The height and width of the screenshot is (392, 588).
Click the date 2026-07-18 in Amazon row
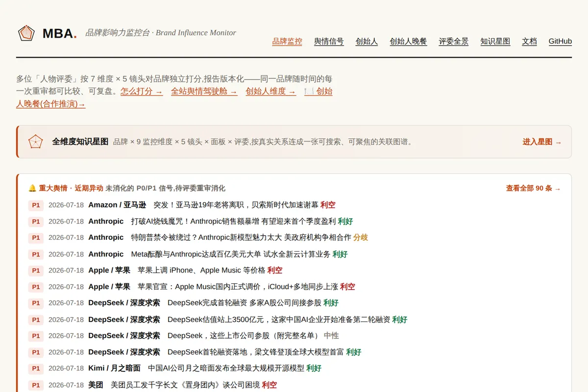pyautogui.click(x=66, y=205)
